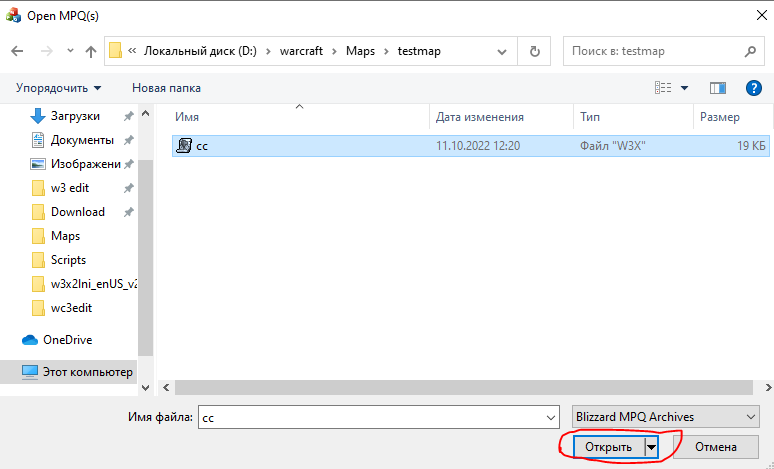Open recent locations dropdown arrow

tap(70, 50)
